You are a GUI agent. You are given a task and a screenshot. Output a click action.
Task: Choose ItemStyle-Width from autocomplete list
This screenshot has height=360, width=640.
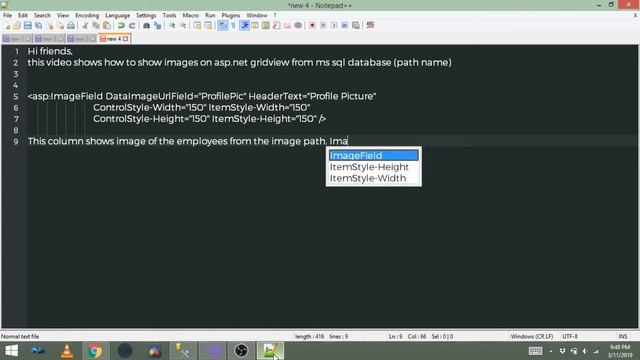[x=374, y=178]
